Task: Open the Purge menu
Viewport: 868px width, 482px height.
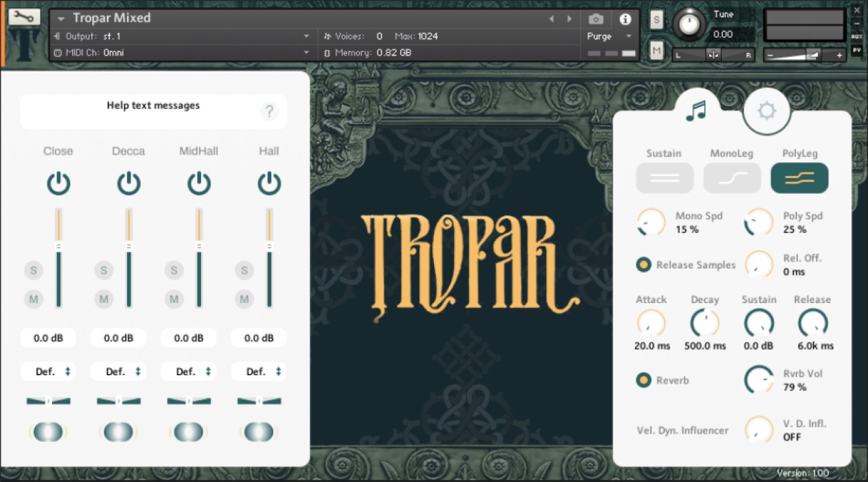Action: coord(599,37)
